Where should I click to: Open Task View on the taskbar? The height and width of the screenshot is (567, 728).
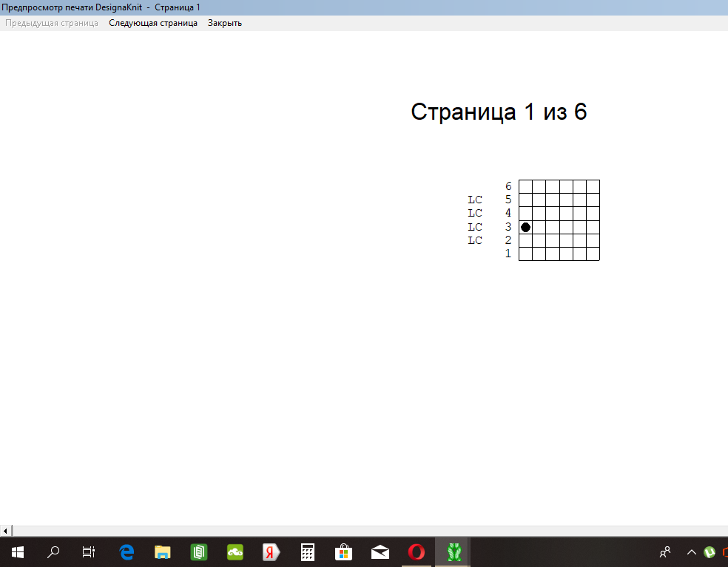pos(89,552)
